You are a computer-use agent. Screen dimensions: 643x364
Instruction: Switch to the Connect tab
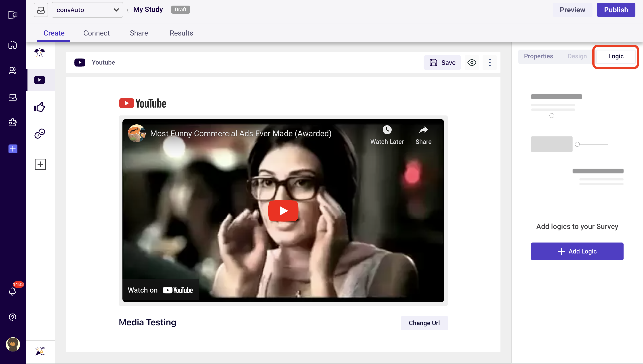tap(96, 33)
